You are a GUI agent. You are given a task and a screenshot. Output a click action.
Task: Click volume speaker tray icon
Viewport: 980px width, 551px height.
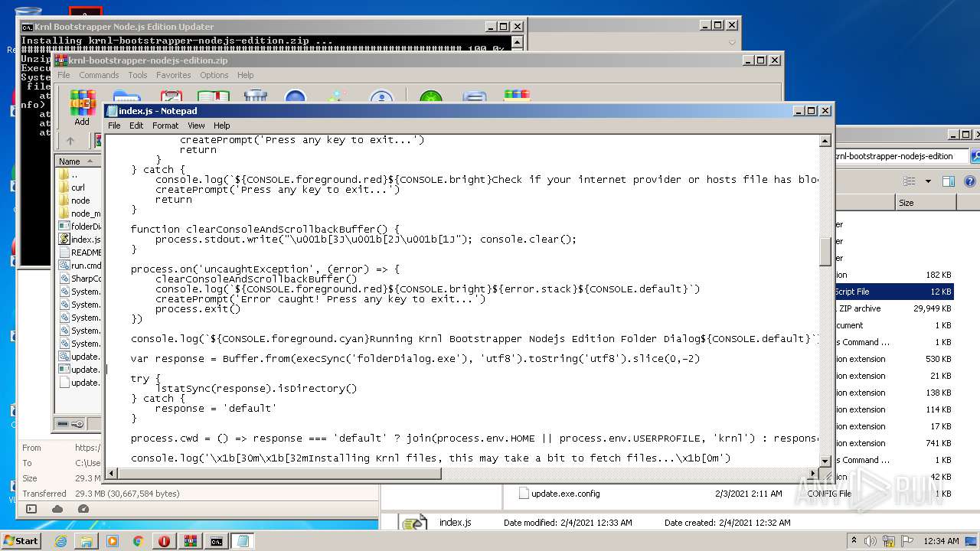click(x=869, y=541)
